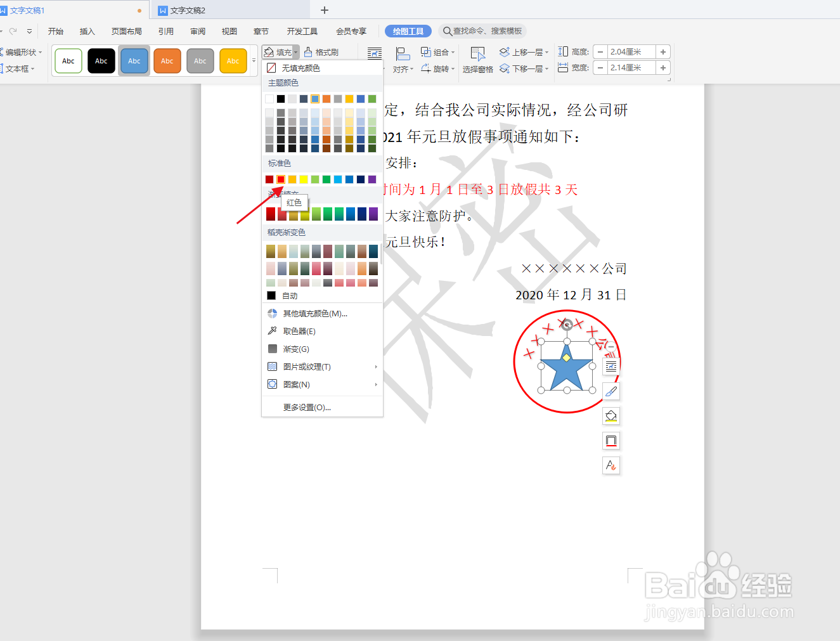The width and height of the screenshot is (840, 641).
Task: Click the text wrapping icon near the star
Action: click(611, 366)
